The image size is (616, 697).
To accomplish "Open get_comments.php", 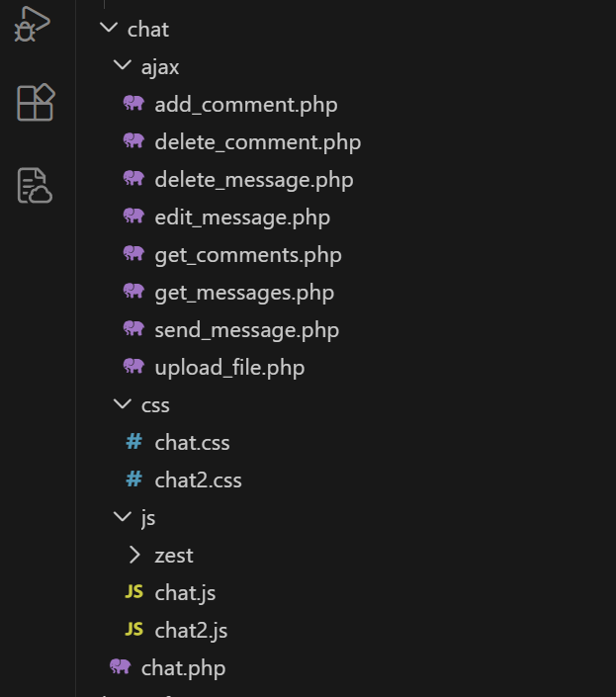I will click(x=248, y=254).
